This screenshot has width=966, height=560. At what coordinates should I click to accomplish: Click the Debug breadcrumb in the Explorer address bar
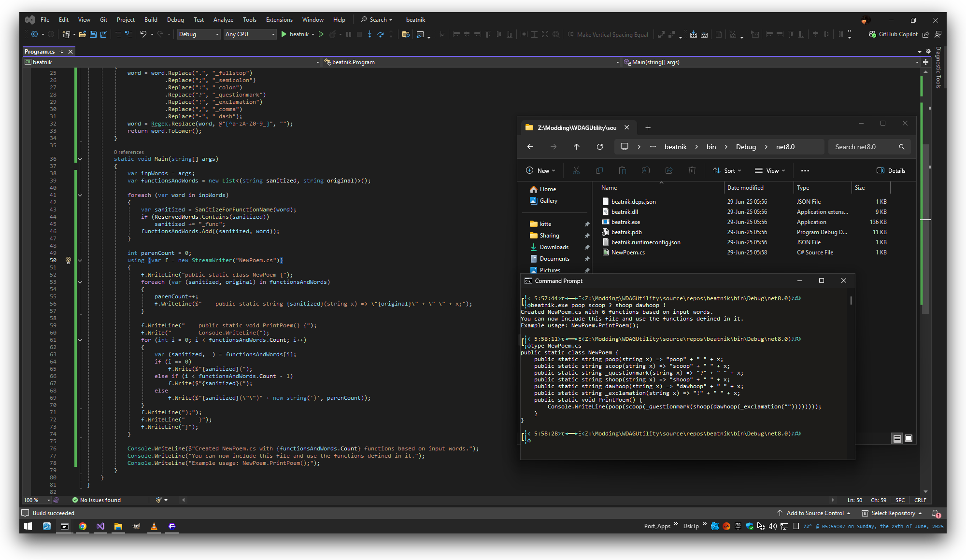tap(746, 147)
